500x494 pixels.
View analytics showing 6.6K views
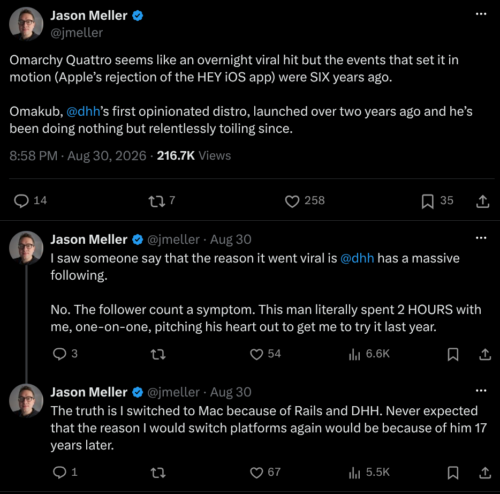point(369,354)
